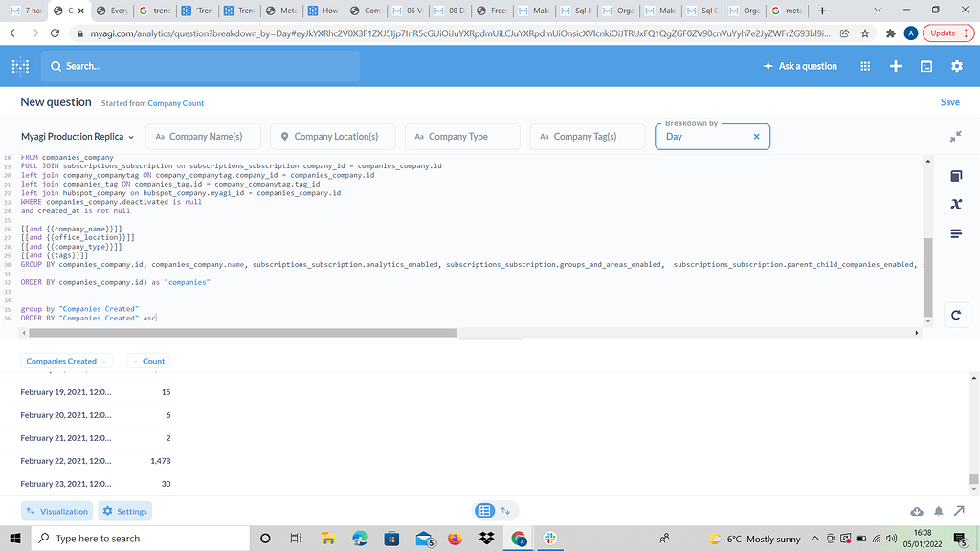Open the tab search chevron

(878, 11)
